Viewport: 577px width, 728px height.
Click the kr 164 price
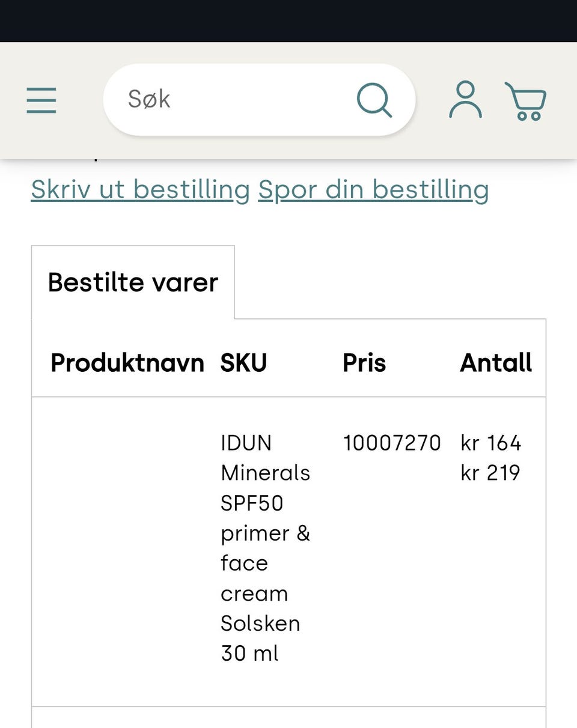(x=490, y=443)
